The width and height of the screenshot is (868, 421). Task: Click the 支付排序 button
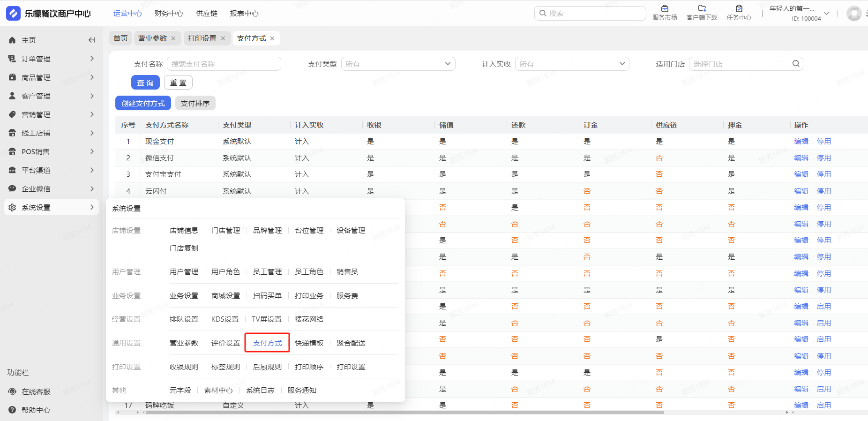click(195, 103)
